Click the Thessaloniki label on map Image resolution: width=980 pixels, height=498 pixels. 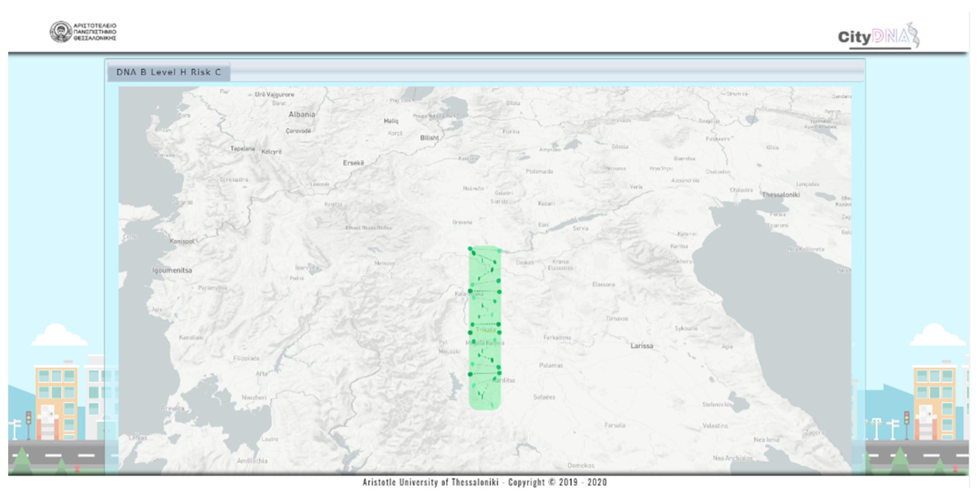point(781,195)
